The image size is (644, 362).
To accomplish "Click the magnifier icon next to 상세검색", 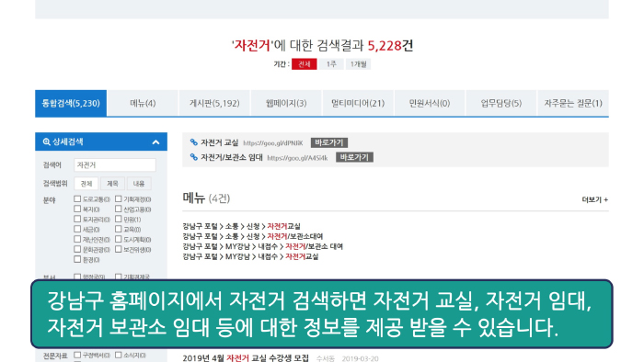I will [x=46, y=141].
